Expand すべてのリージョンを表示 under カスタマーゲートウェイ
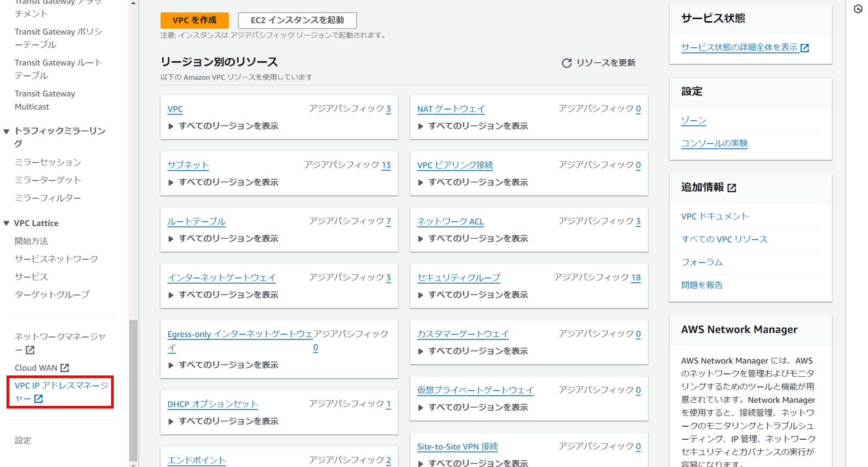Image resolution: width=868 pixels, height=467 pixels. pos(473,351)
